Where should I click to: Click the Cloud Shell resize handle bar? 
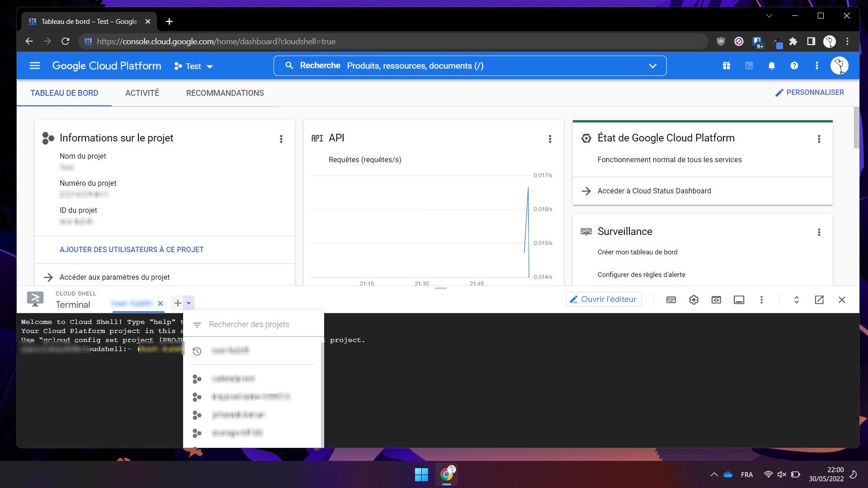440,288
